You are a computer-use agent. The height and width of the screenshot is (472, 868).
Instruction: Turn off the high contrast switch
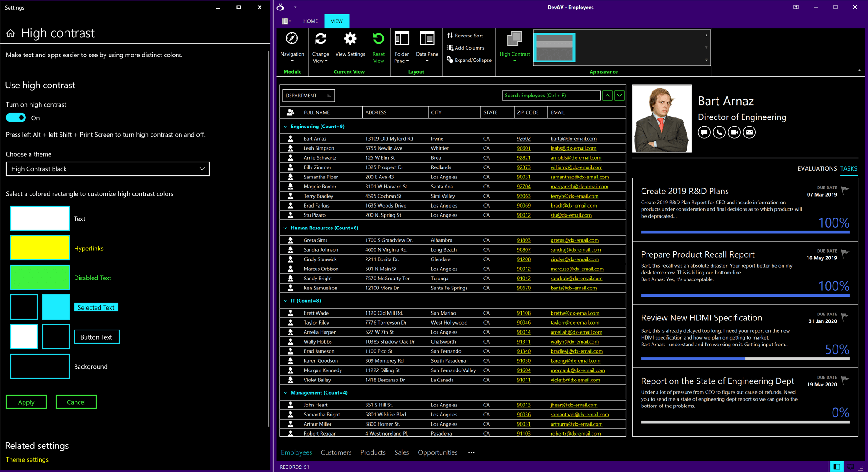[x=15, y=117]
